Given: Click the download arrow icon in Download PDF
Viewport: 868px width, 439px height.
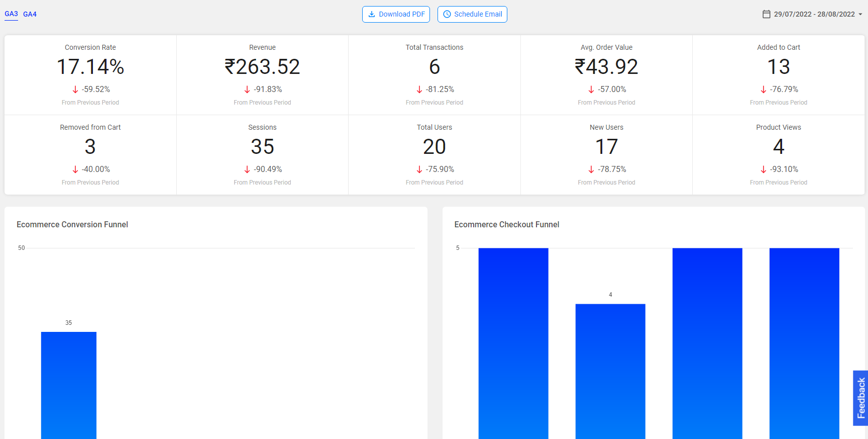Looking at the screenshot, I should pyautogui.click(x=372, y=14).
